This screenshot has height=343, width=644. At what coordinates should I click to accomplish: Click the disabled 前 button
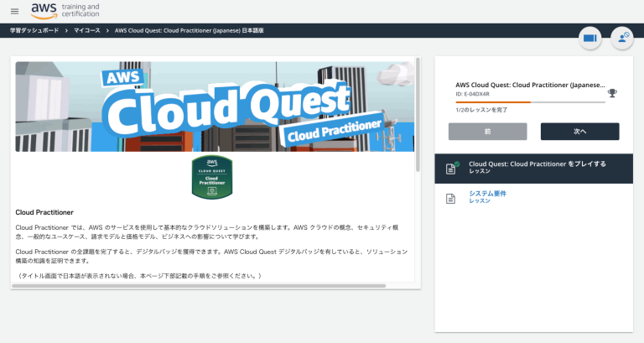[487, 132]
